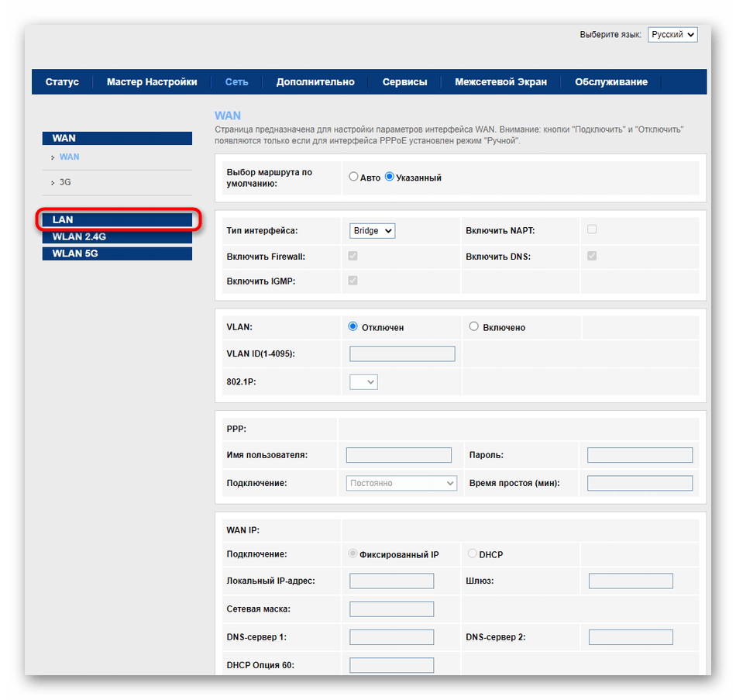Viewport: 736px width, 700px height.
Task: Toggle the Включить NAPT checkbox
Action: (x=592, y=229)
